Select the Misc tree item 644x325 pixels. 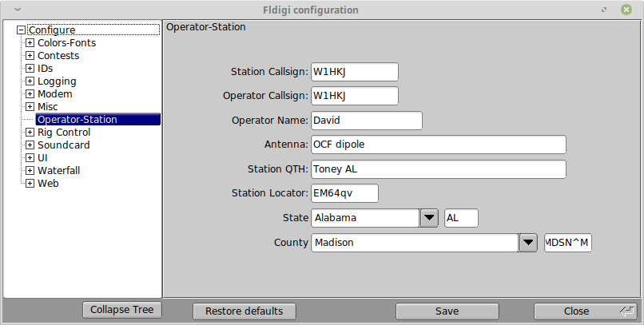click(48, 107)
